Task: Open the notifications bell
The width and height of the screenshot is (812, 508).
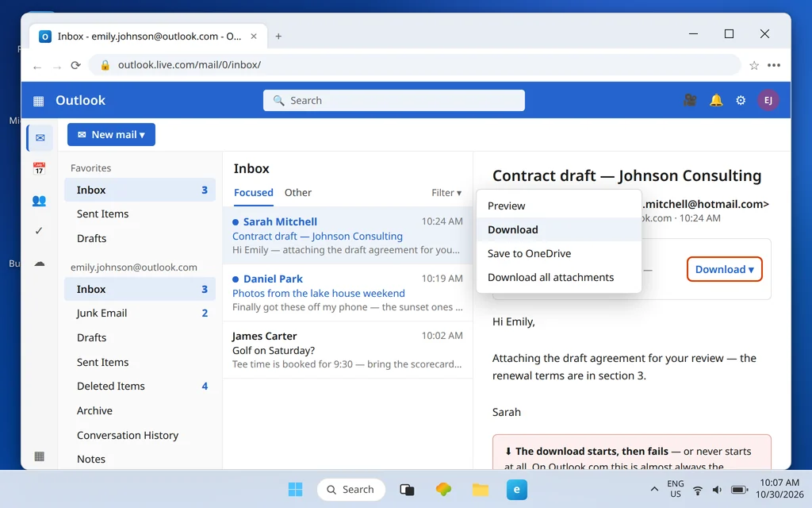Action: point(716,100)
